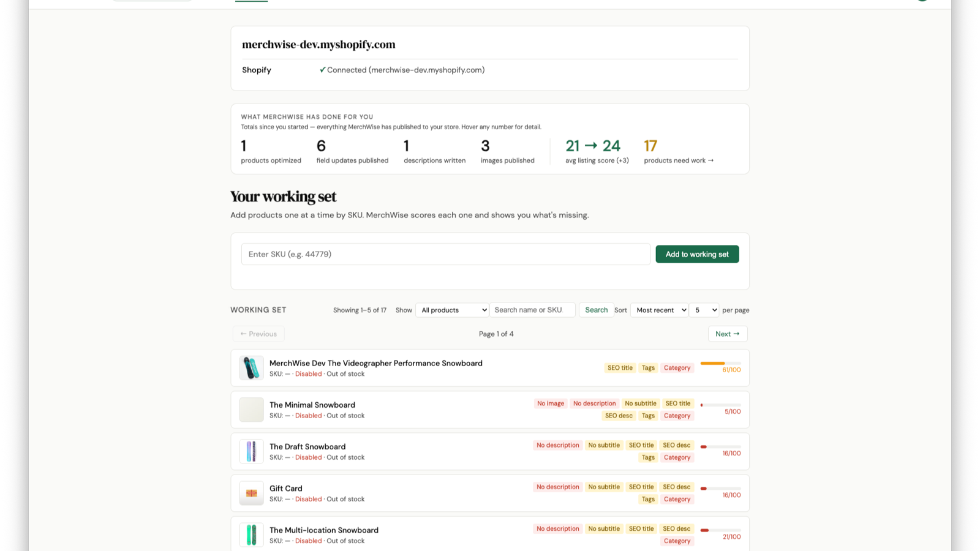Viewport: 980px width, 551px height.
Task: Open the Videographer Performance Snowboard thumbnail
Action: coord(251,368)
